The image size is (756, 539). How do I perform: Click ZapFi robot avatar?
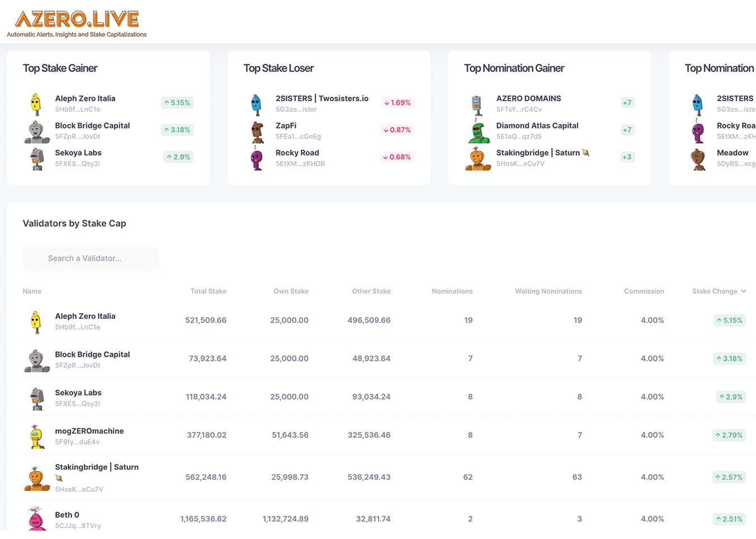click(257, 132)
